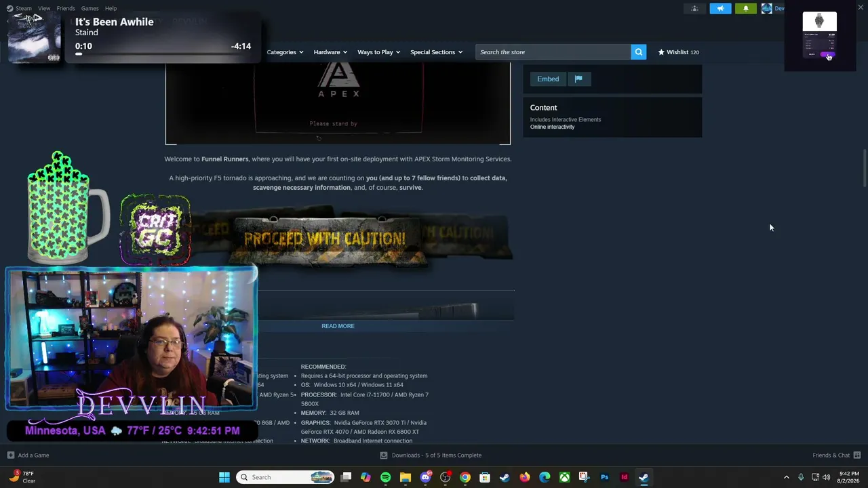Click the Funnel Runners game name
Screen dimensions: 868x488
[225, 159]
